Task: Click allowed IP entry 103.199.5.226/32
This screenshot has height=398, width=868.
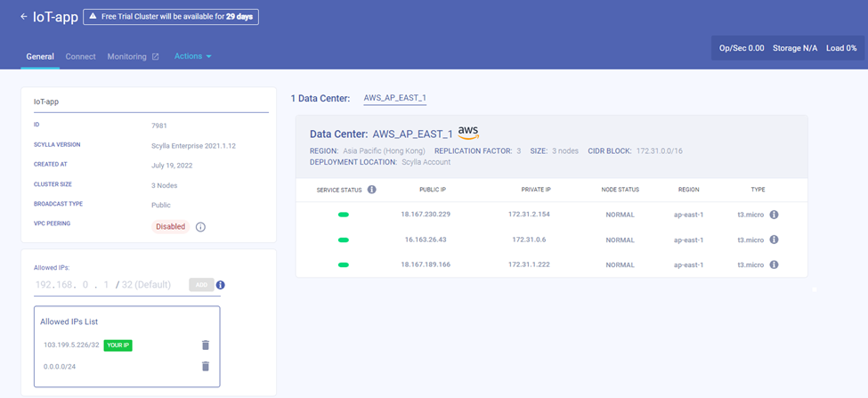Action: 71,345
